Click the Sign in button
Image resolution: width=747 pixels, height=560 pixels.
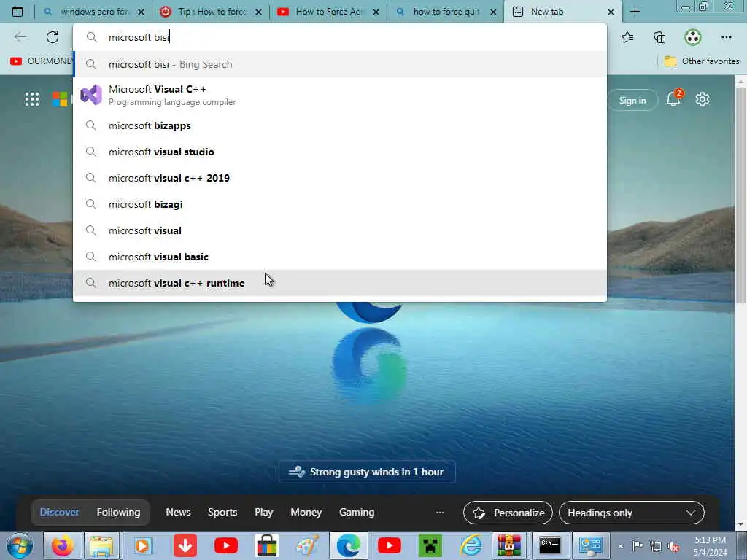coord(632,101)
